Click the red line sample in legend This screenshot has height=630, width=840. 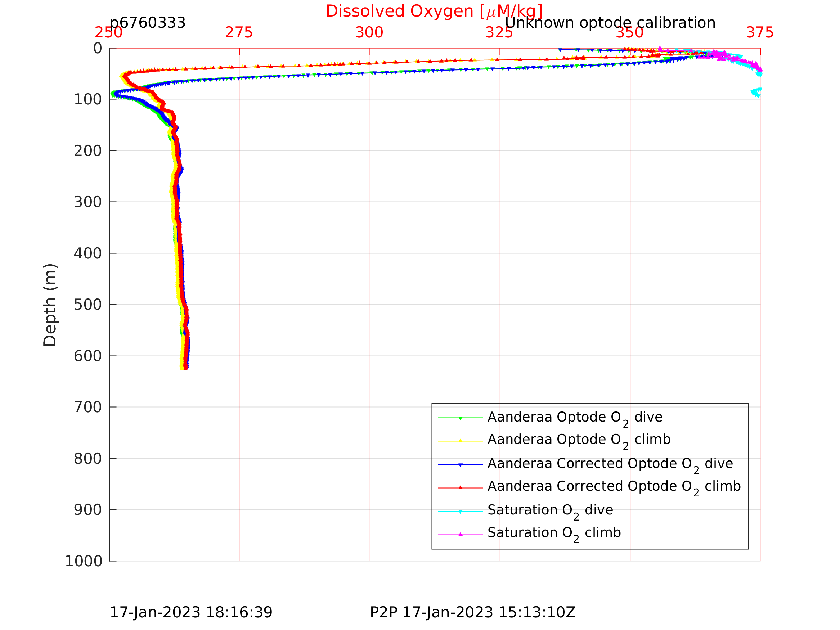click(460, 487)
